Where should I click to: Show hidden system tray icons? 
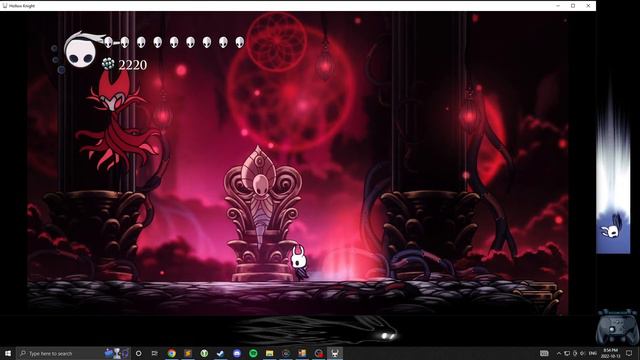pyautogui.click(x=559, y=353)
